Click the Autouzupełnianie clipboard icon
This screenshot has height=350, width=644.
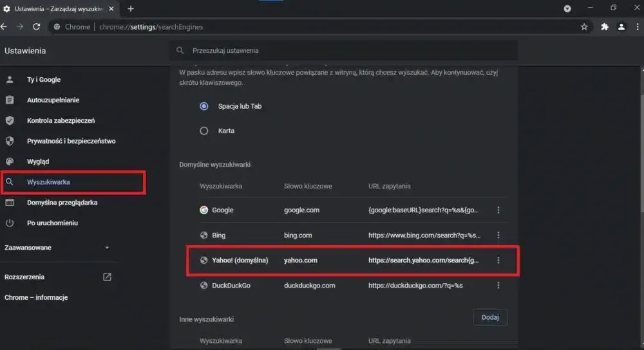coord(10,100)
